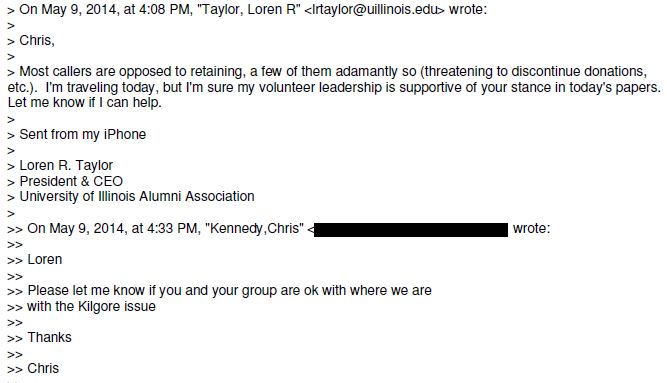This screenshot has height=383, width=667.
Task: Click "Let me know if I can help."
Action: click(x=85, y=103)
